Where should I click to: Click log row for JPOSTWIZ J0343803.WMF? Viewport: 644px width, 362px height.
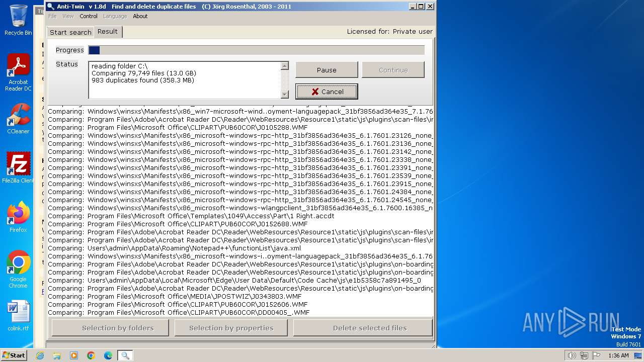[240, 296]
